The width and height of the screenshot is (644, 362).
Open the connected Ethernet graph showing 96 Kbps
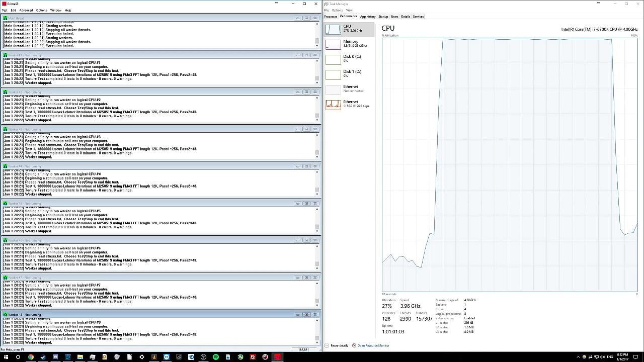[x=349, y=104]
